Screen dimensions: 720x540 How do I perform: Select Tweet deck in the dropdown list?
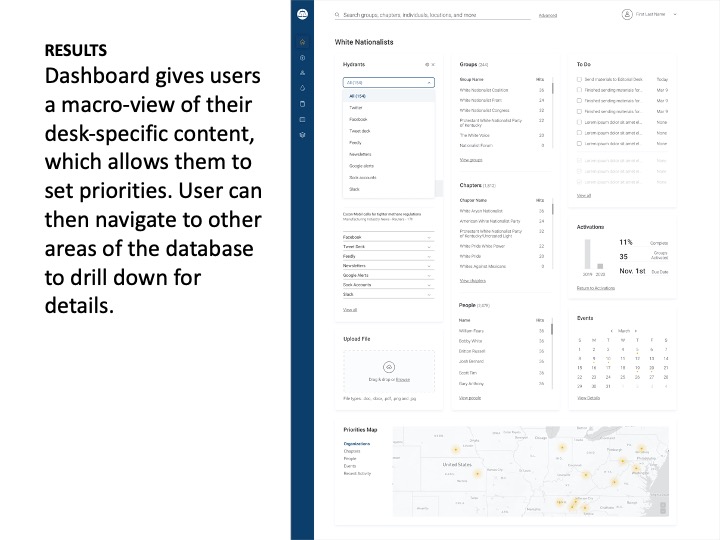[x=388, y=131]
